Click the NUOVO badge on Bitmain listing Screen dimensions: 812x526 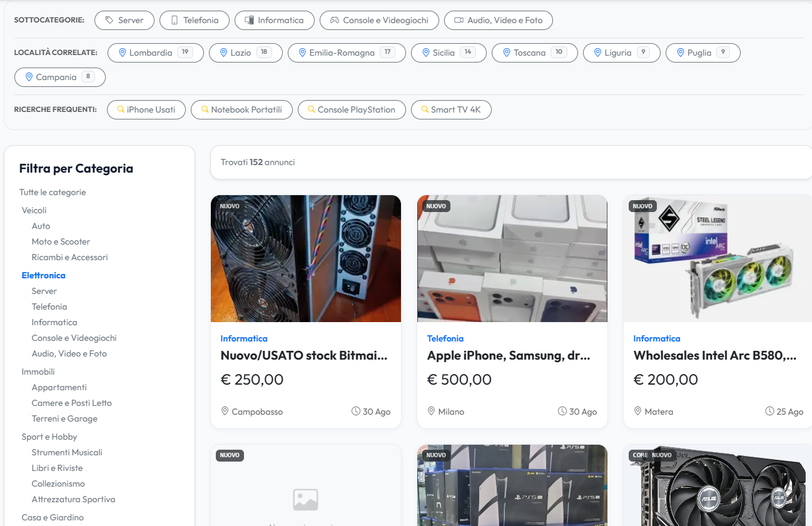230,206
